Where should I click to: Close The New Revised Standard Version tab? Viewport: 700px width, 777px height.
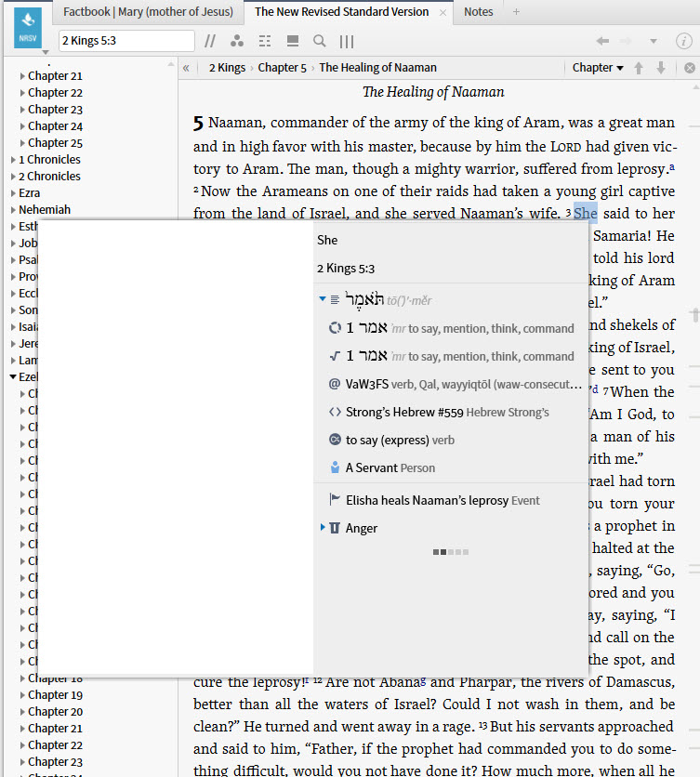pos(442,13)
